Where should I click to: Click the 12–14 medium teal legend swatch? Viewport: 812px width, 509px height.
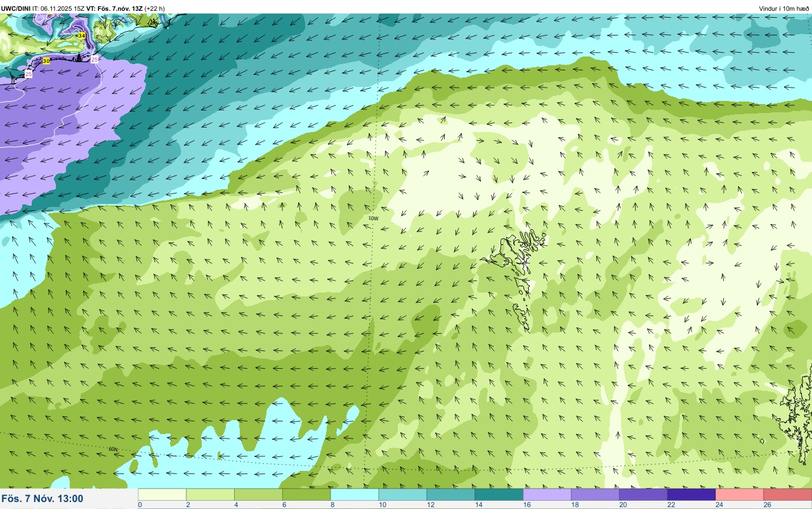pyautogui.click(x=451, y=494)
